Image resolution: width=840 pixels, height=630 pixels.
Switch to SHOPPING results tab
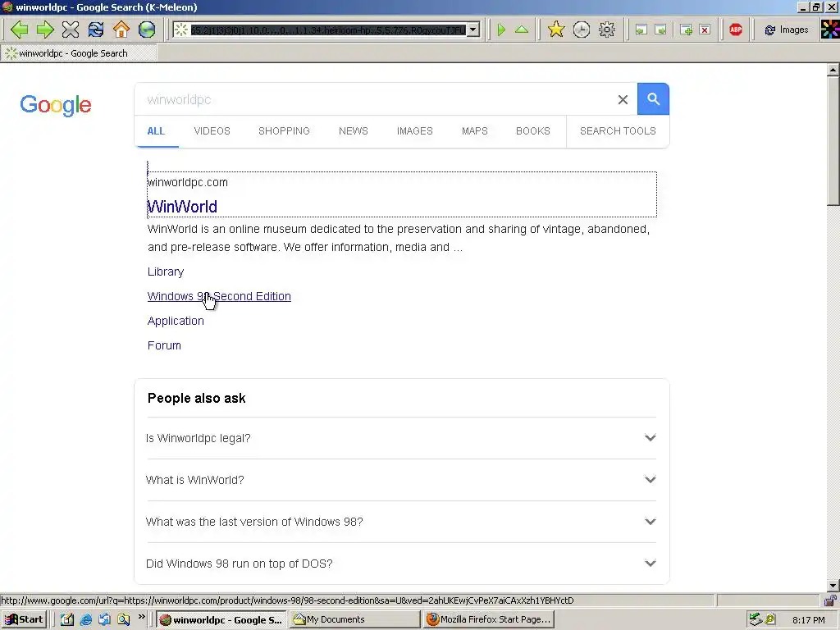point(284,131)
